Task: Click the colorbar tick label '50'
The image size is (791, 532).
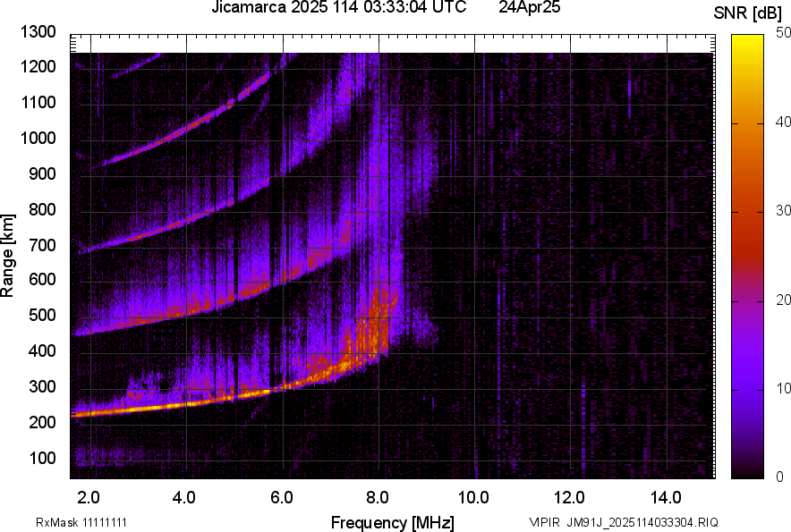Action: 784,33
